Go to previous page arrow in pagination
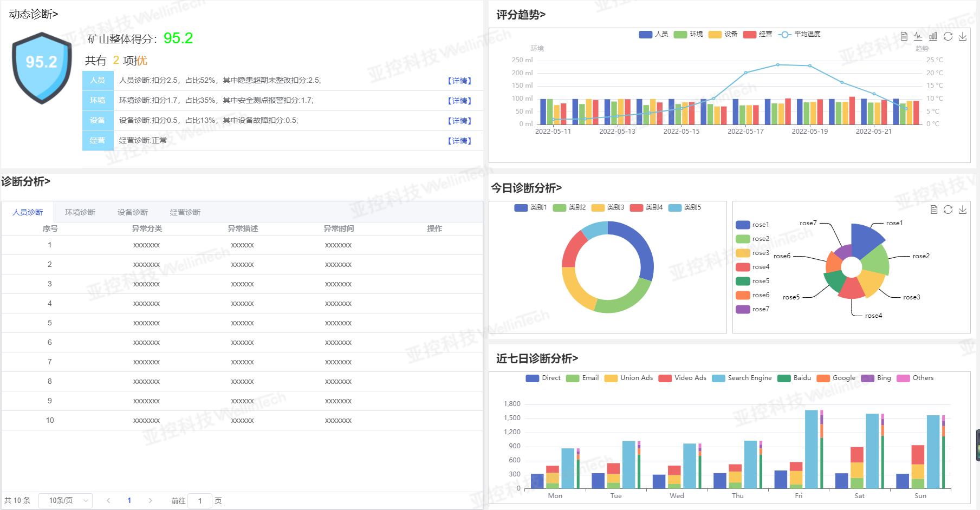 coord(108,501)
